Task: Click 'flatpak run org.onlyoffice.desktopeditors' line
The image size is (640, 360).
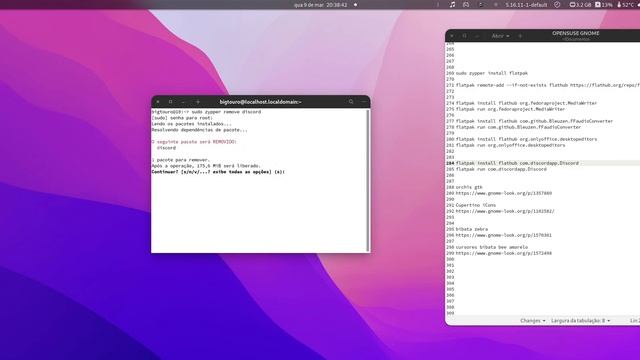Action: click(510, 145)
